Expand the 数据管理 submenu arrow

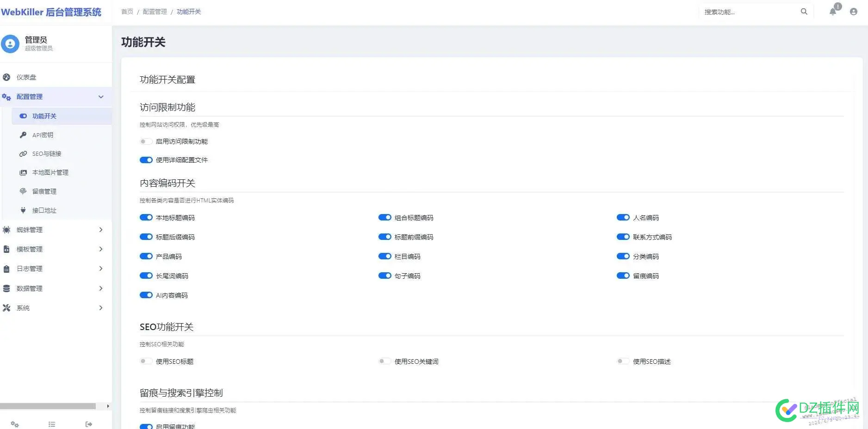[x=101, y=288]
